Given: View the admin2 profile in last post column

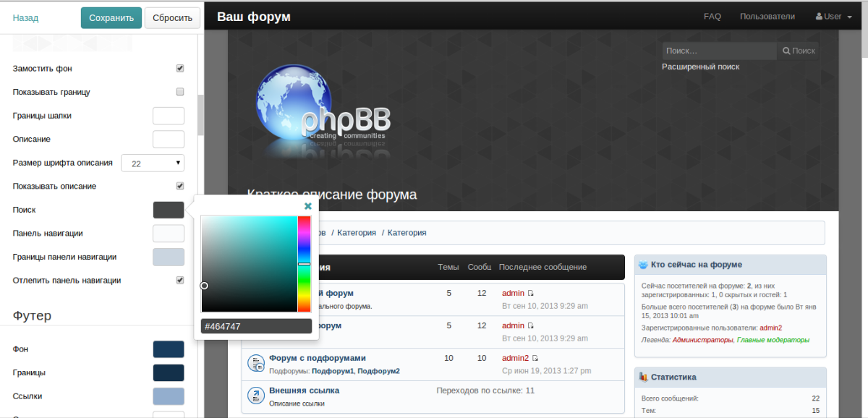Looking at the screenshot, I should coord(516,358).
